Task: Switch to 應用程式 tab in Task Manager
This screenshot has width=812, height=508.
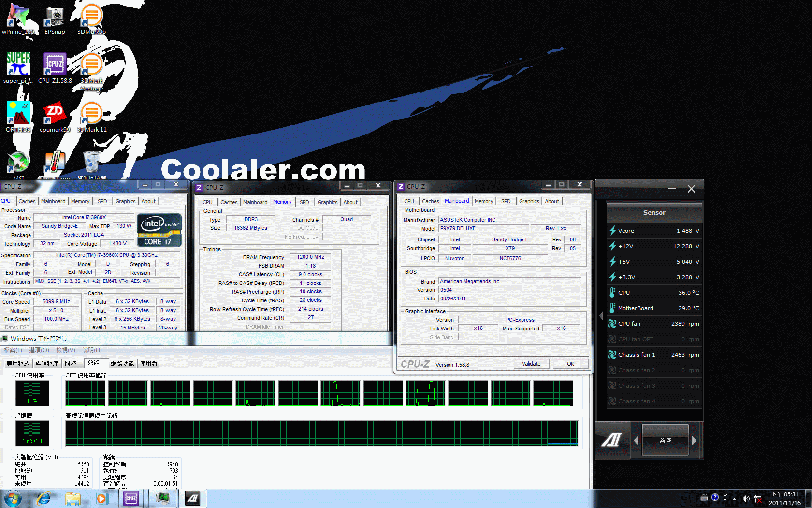Action: [x=18, y=364]
